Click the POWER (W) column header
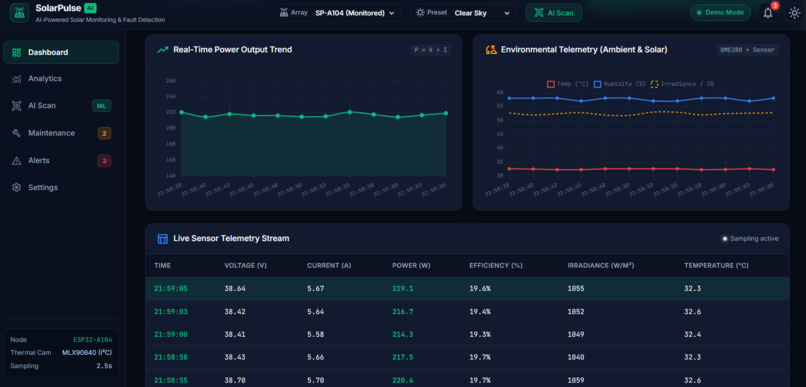The height and width of the screenshot is (387, 806). point(411,266)
